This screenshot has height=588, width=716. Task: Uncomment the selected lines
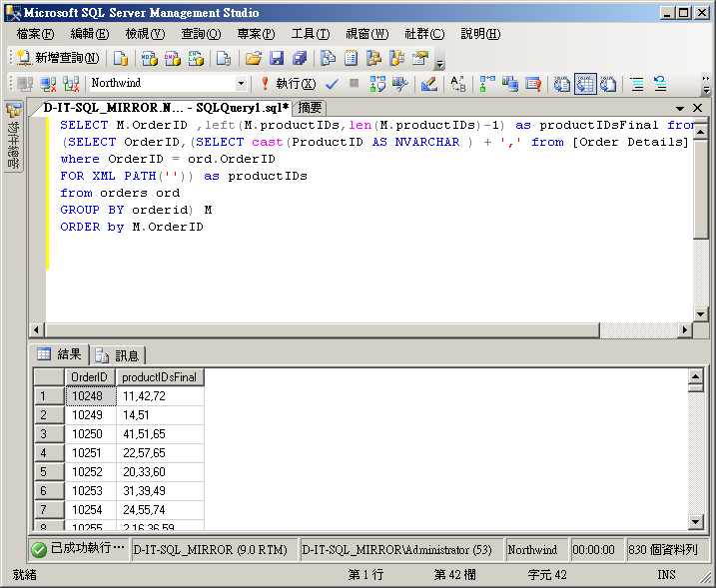(x=660, y=84)
